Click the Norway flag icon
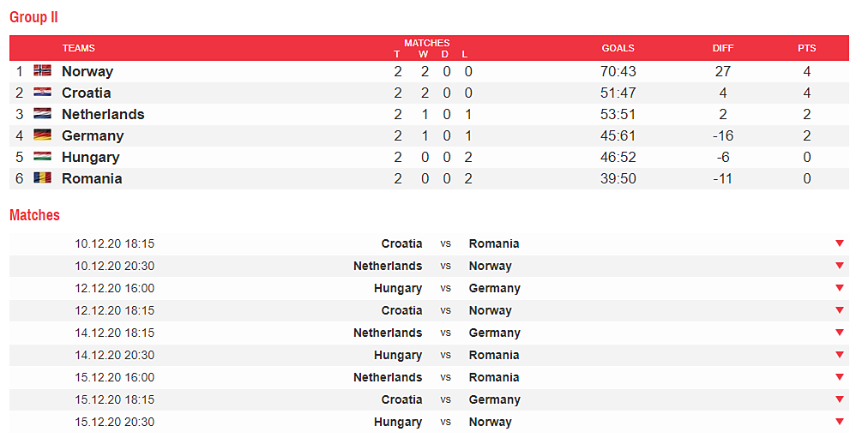868x444 pixels. 42,71
